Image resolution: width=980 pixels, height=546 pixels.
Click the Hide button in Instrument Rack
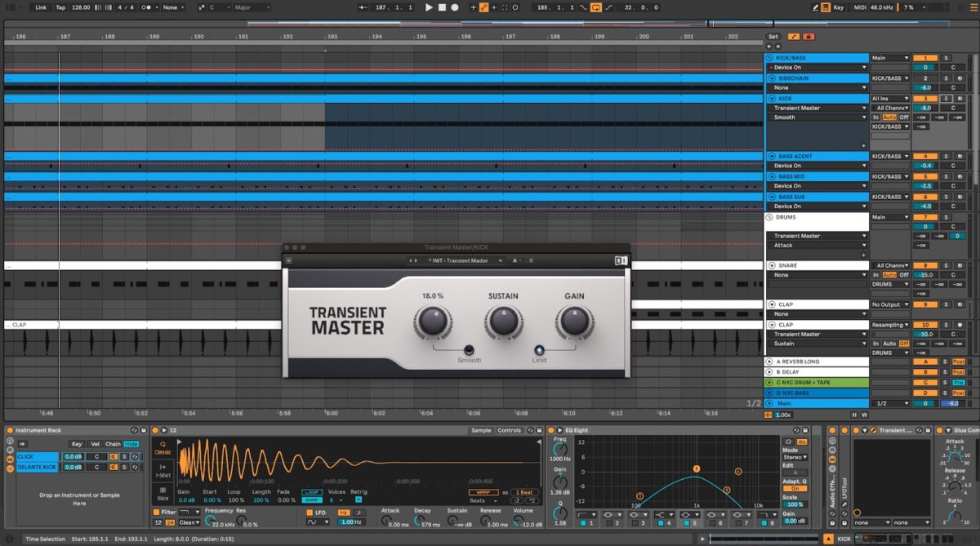131,444
